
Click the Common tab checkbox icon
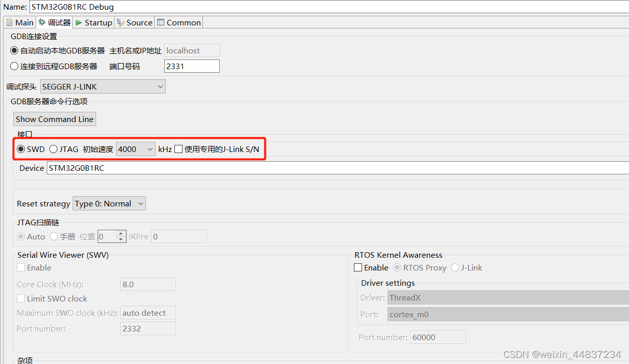tap(160, 22)
